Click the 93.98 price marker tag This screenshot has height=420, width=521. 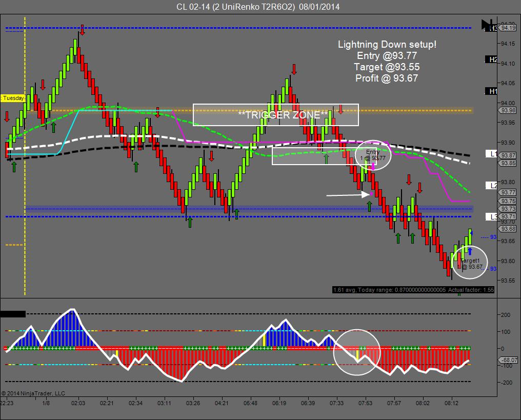pos(508,110)
